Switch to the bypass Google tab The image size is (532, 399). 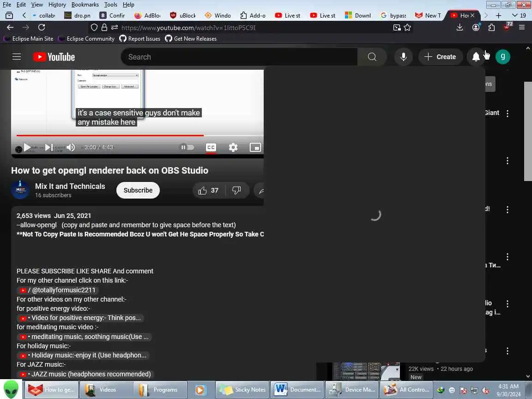click(393, 15)
